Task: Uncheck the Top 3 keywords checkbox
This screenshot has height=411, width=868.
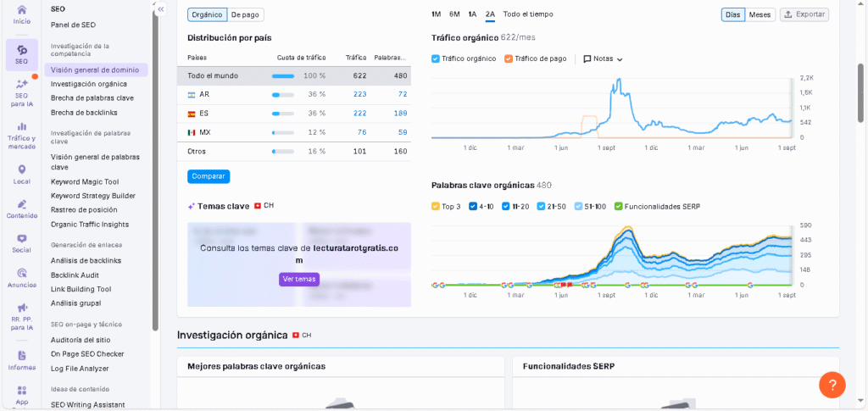Action: [436, 206]
